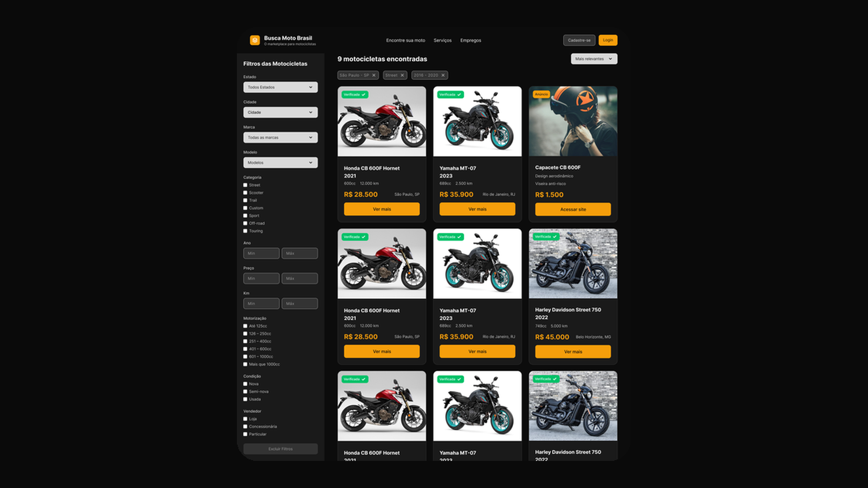
Task: Remove the Street filter chip
Action: point(402,75)
